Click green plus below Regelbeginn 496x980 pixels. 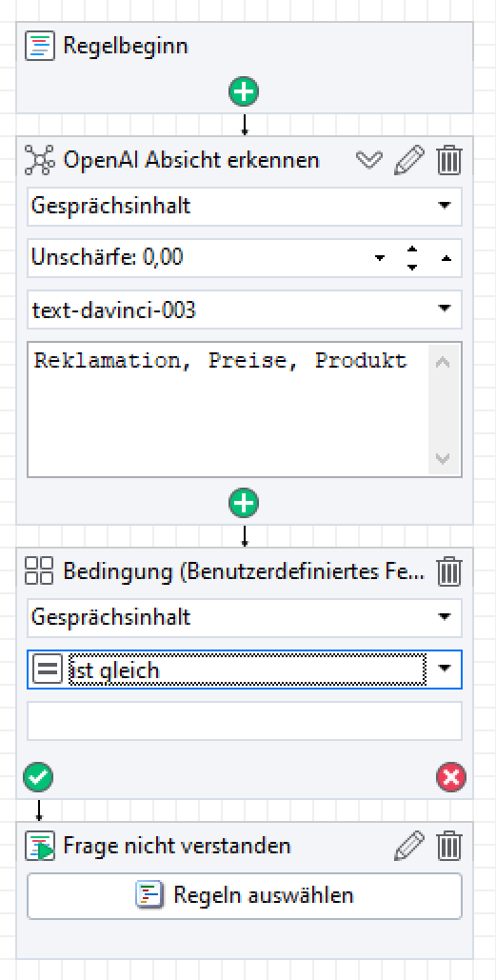click(244, 92)
